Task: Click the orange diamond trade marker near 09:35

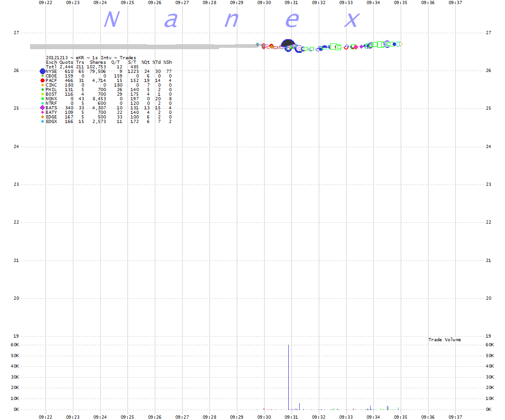Action: click(x=400, y=44)
